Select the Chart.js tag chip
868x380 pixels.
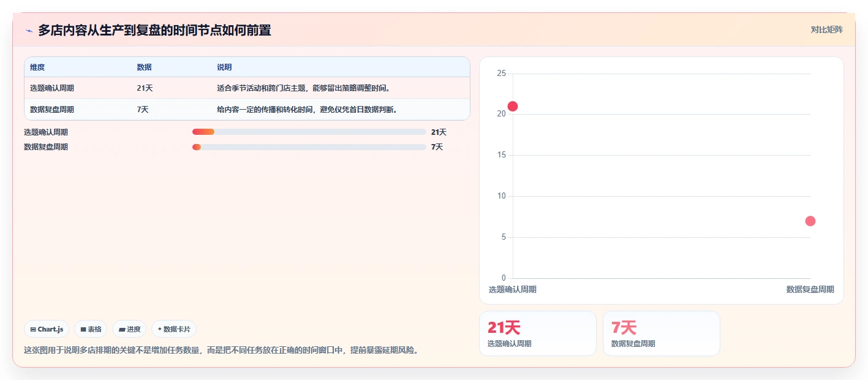[x=47, y=329]
